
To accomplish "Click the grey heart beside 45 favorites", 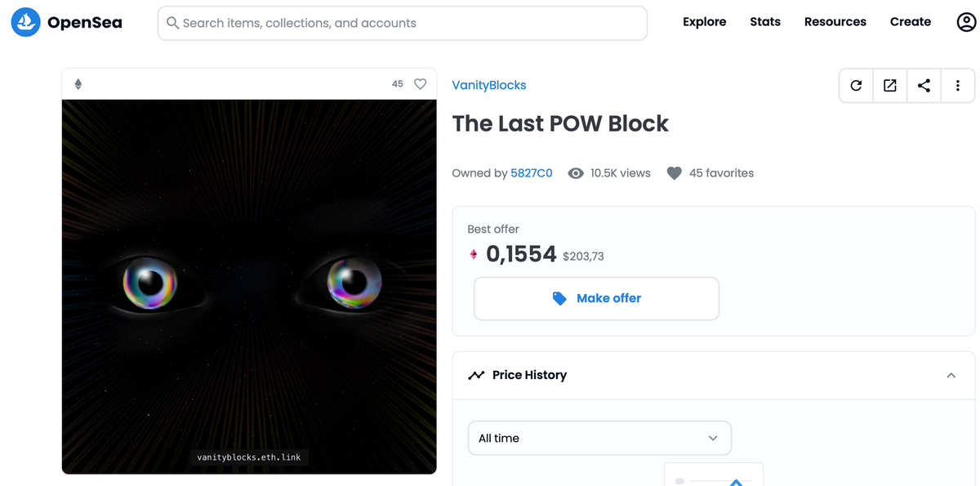I will [674, 173].
